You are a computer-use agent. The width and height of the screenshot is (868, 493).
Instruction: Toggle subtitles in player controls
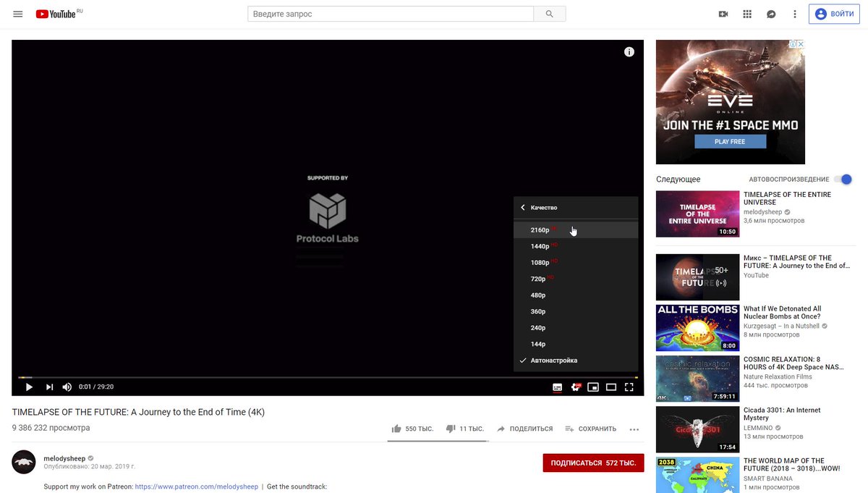(x=557, y=387)
